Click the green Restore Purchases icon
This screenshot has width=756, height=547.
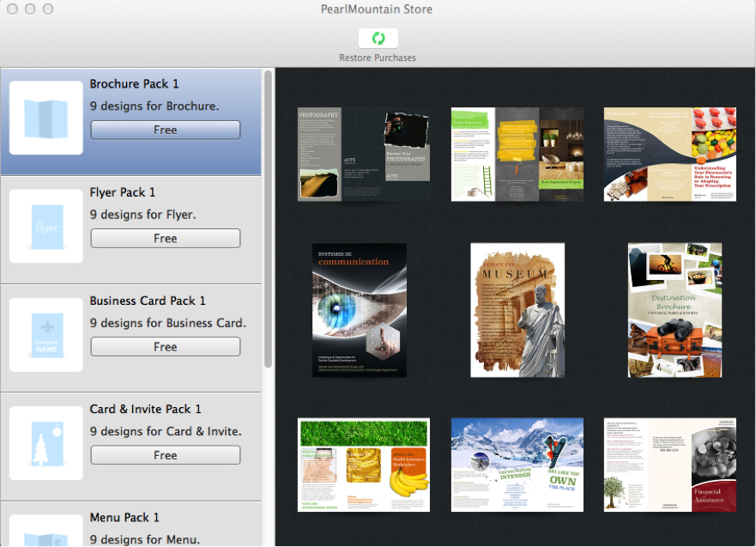[x=378, y=38]
